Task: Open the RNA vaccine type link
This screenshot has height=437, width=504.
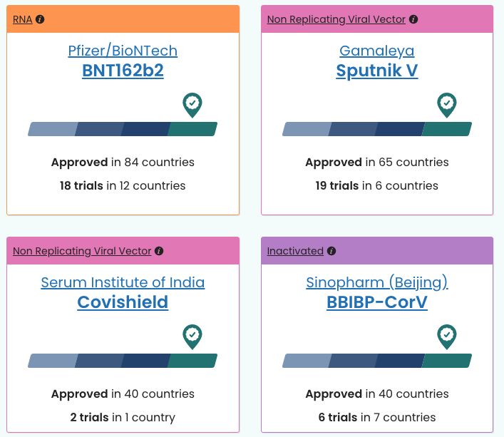Action: 23,19
